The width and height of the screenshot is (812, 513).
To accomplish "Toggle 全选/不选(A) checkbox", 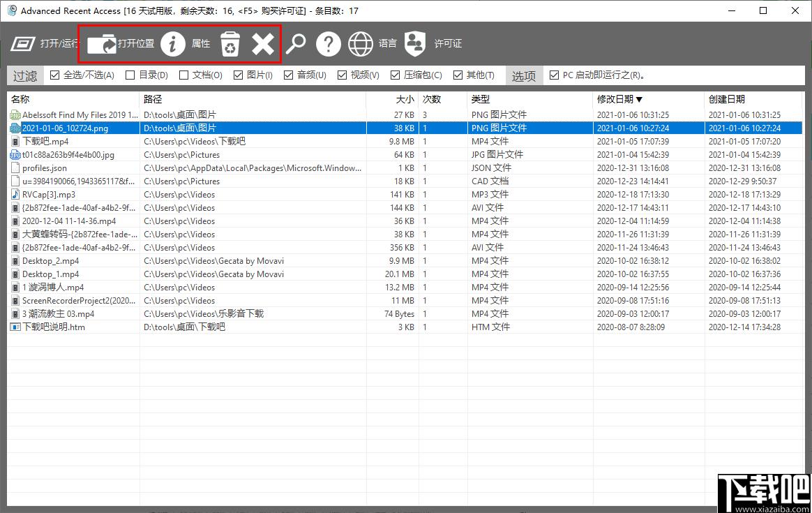I will [55, 75].
